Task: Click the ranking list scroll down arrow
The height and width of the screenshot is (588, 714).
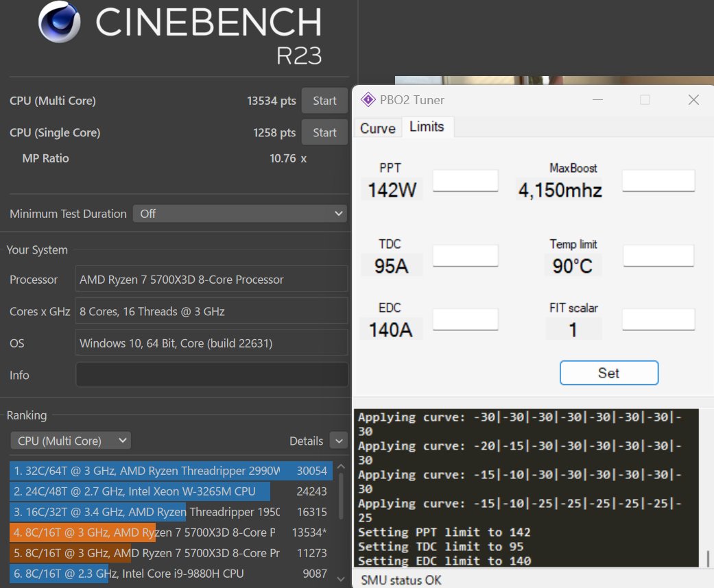Action: [x=341, y=579]
